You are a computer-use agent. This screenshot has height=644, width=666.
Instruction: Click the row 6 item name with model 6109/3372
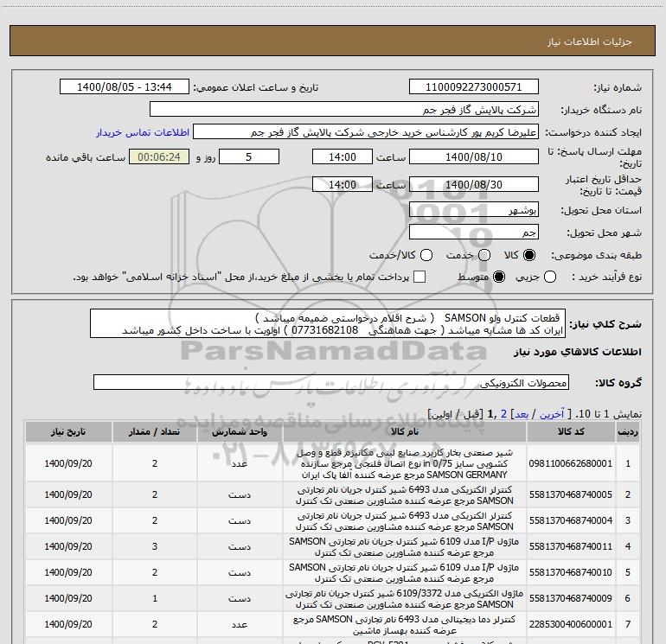tap(405, 598)
